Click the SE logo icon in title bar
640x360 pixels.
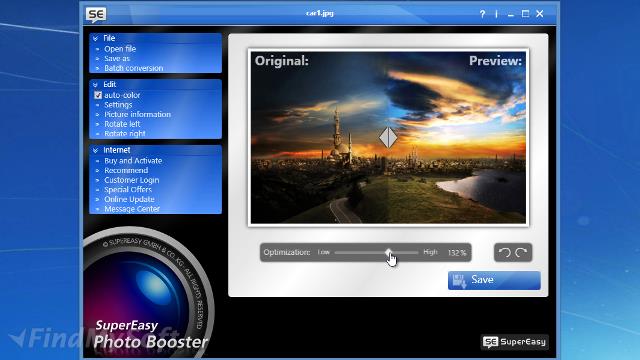pos(96,15)
